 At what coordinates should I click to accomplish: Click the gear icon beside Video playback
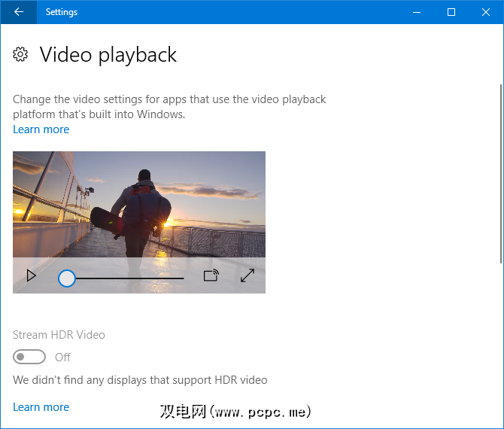(x=21, y=55)
